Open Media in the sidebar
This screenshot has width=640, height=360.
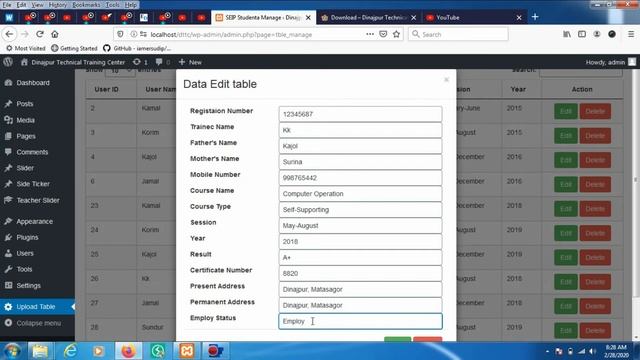(25, 120)
